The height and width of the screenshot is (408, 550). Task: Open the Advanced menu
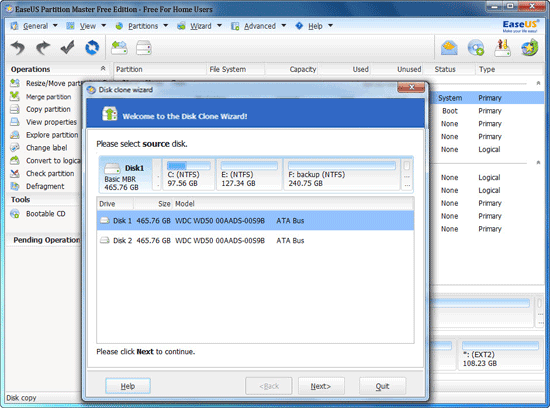click(260, 26)
